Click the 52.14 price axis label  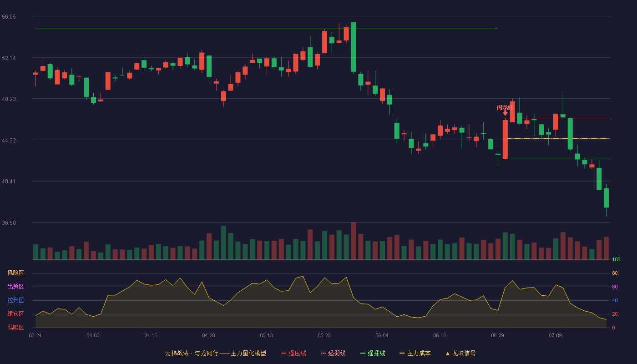pos(9,58)
